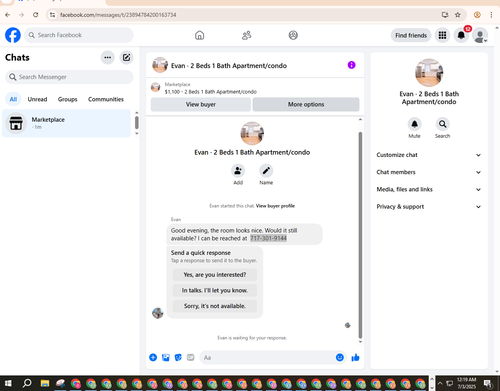Click the browser address bar URL
The width and height of the screenshot is (500, 391).
pos(118,15)
